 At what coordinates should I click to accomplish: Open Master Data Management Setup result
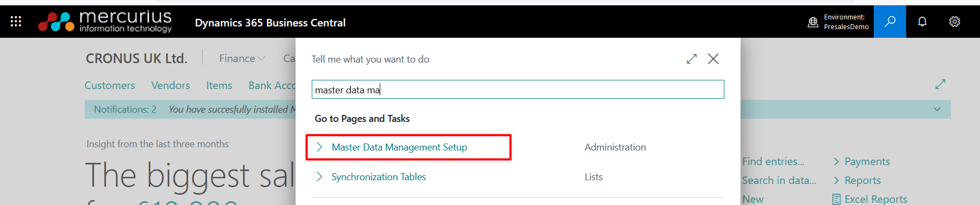399,147
